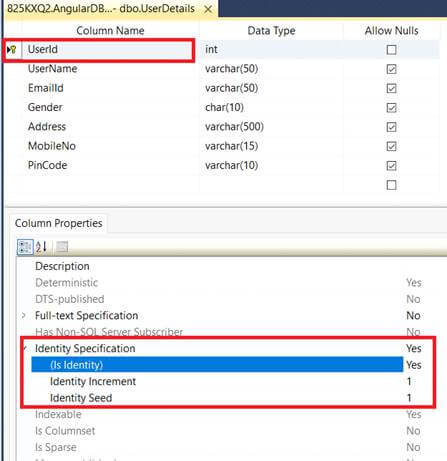Open the (Is Identity) value dropdown
Viewport: 447px width, 461px height.
tap(414, 365)
